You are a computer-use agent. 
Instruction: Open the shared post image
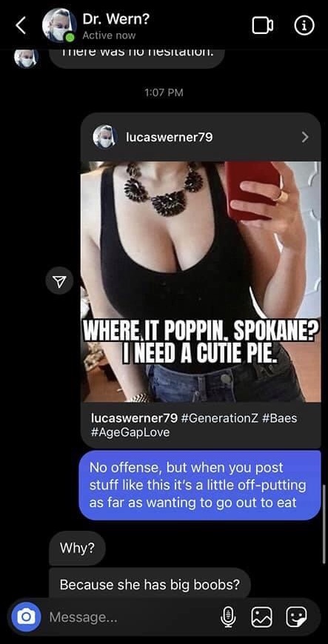(x=201, y=282)
